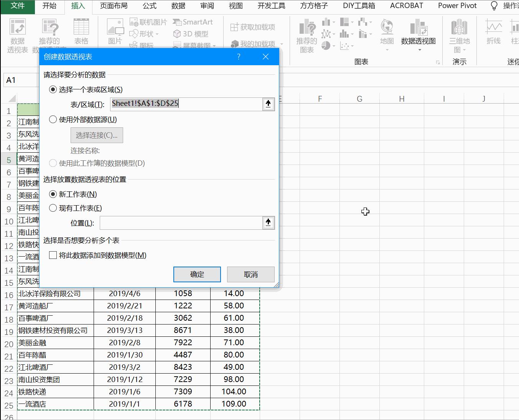This screenshot has width=519, height=420.
Task: Select the pie chart icon in 图表 group
Action: click(x=326, y=45)
